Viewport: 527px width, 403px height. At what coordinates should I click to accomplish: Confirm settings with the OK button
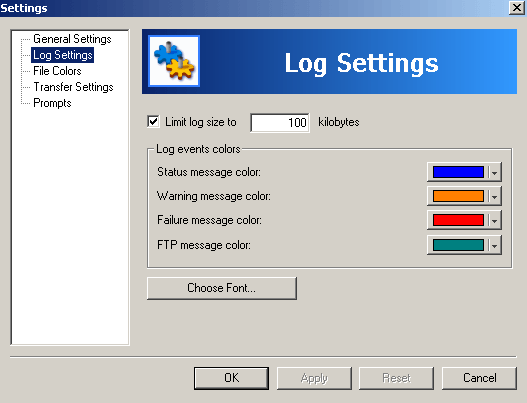[x=232, y=378]
